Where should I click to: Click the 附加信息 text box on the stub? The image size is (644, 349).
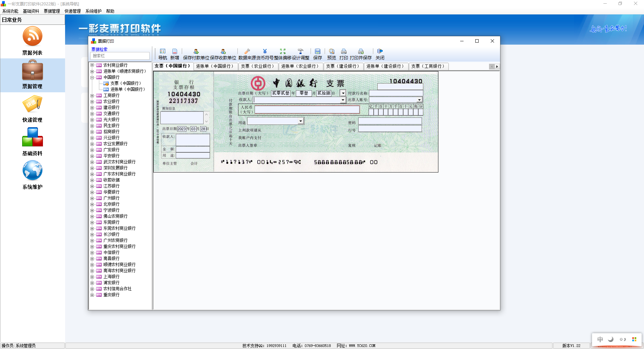pos(182,118)
